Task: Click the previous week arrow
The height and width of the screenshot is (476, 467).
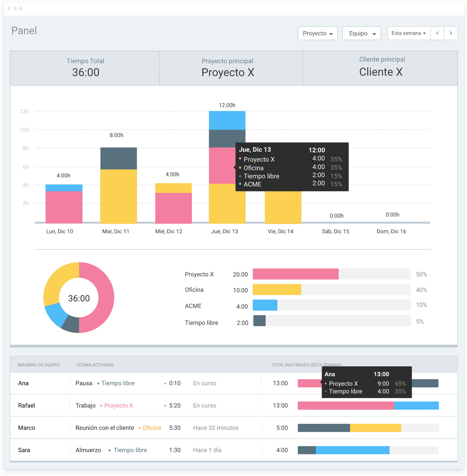Action: (x=437, y=33)
